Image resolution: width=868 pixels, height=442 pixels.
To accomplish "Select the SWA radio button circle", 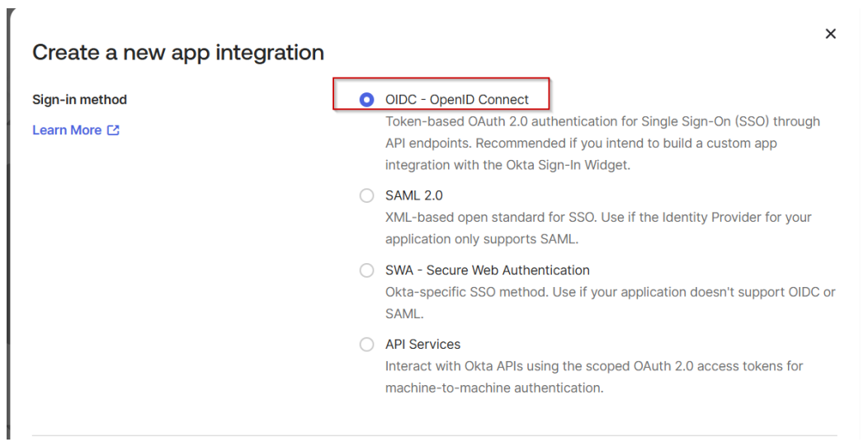I will [x=367, y=270].
